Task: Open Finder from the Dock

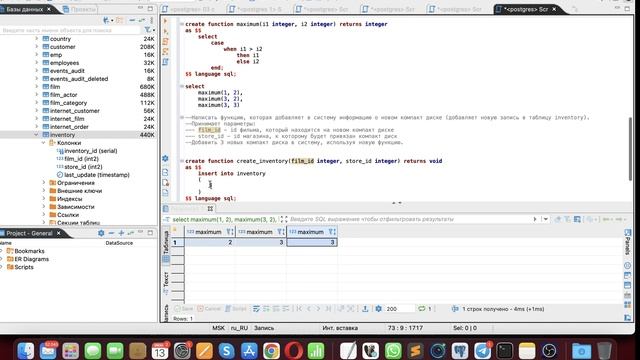Action: pos(26,351)
